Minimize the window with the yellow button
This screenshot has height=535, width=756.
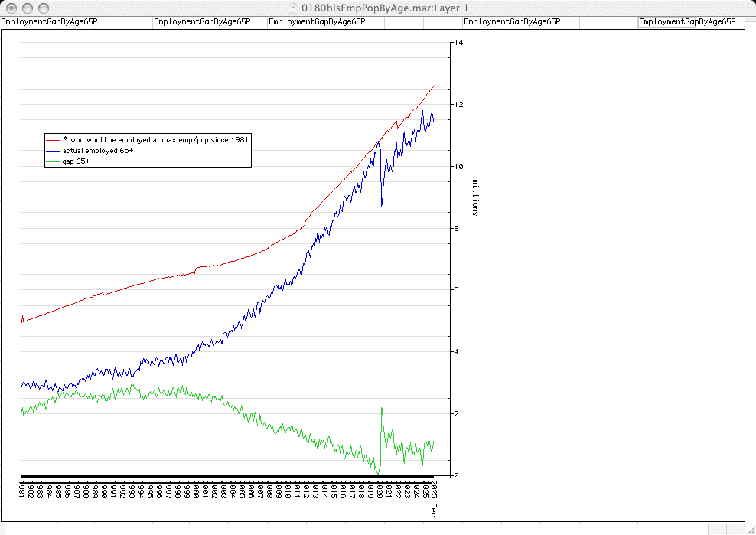[28, 8]
